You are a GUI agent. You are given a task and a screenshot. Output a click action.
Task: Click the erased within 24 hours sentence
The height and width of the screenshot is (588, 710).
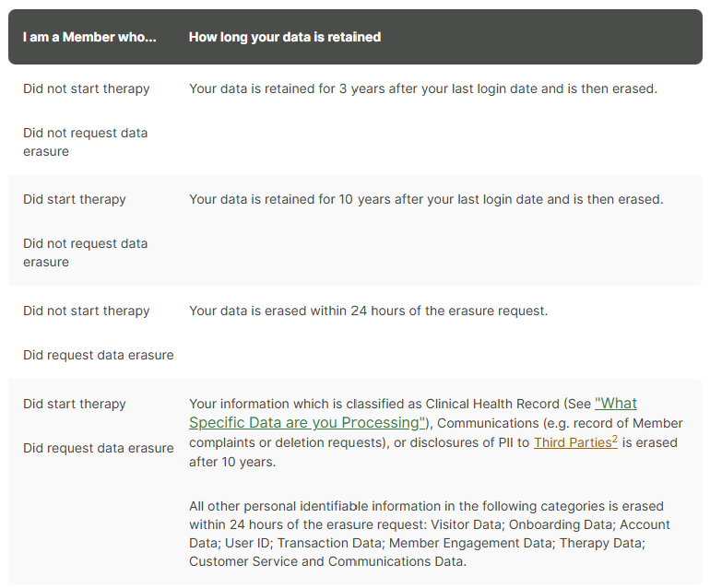coord(368,311)
